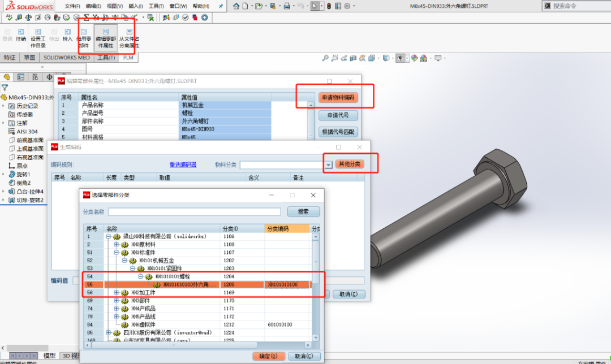The height and width of the screenshot is (364, 611).
Task: Click the Section View icon
Action: pyautogui.click(x=353, y=58)
